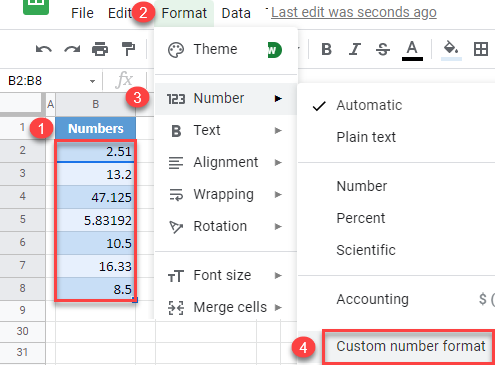Open the Text submenu
This screenshot has width=495, height=365.
pos(226,130)
